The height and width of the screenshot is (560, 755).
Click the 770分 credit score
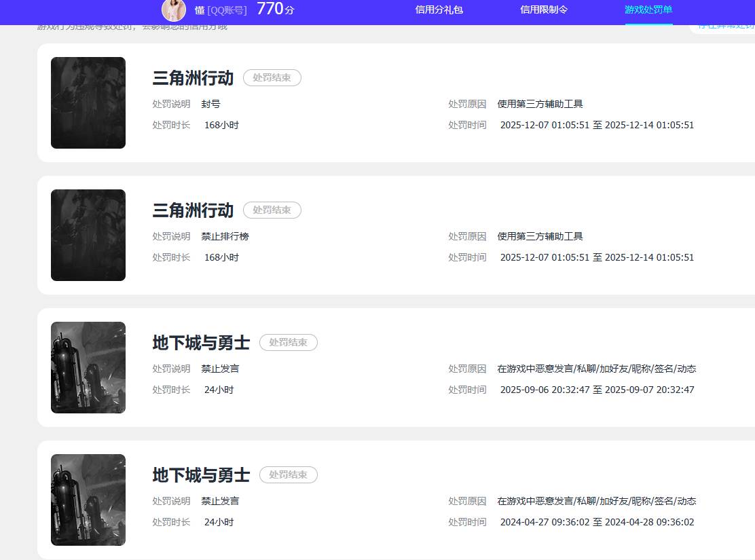click(x=275, y=10)
